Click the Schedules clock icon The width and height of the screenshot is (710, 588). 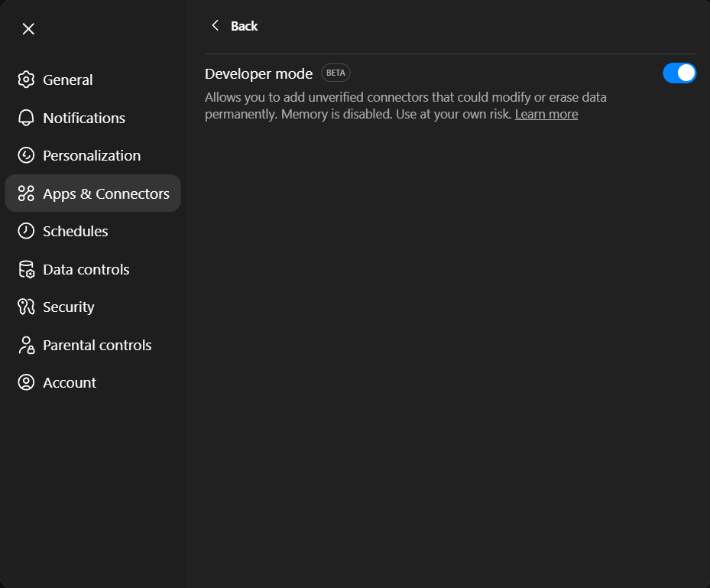click(x=27, y=230)
